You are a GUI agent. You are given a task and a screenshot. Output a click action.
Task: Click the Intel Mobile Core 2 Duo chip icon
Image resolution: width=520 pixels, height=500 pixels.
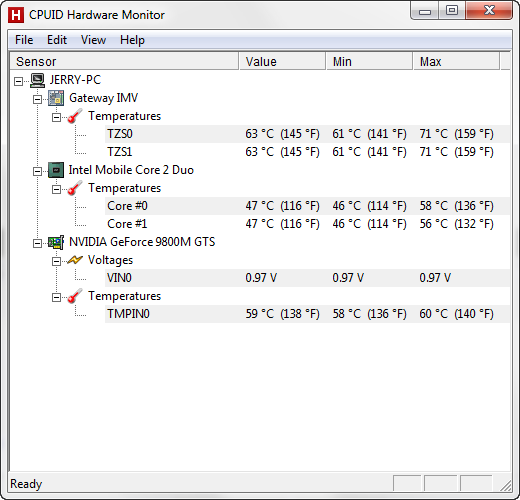click(56, 170)
